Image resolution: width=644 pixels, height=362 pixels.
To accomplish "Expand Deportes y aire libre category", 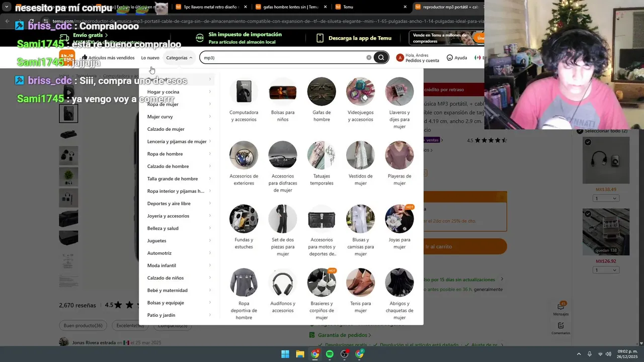I will [179, 204].
